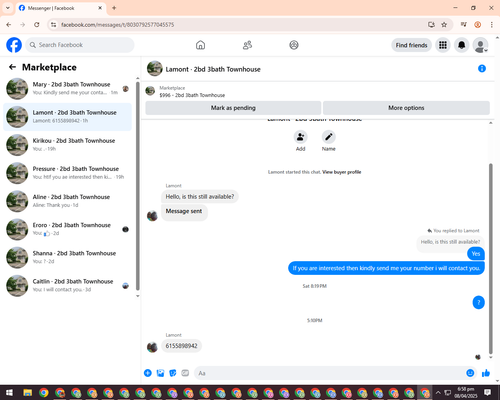Image resolution: width=500 pixels, height=400 pixels.
Task: Click More options button
Action: click(x=406, y=108)
